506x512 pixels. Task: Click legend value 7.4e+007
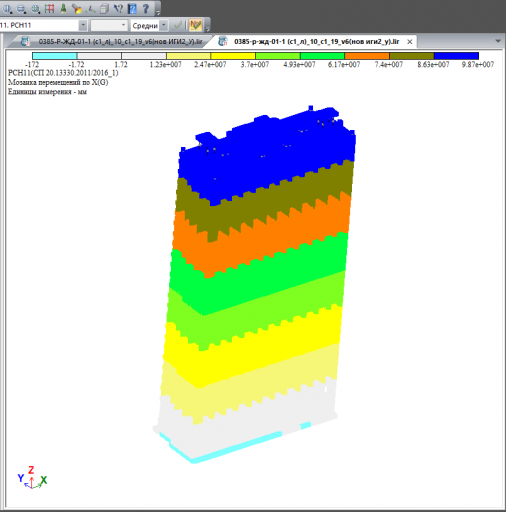pyautogui.click(x=389, y=64)
